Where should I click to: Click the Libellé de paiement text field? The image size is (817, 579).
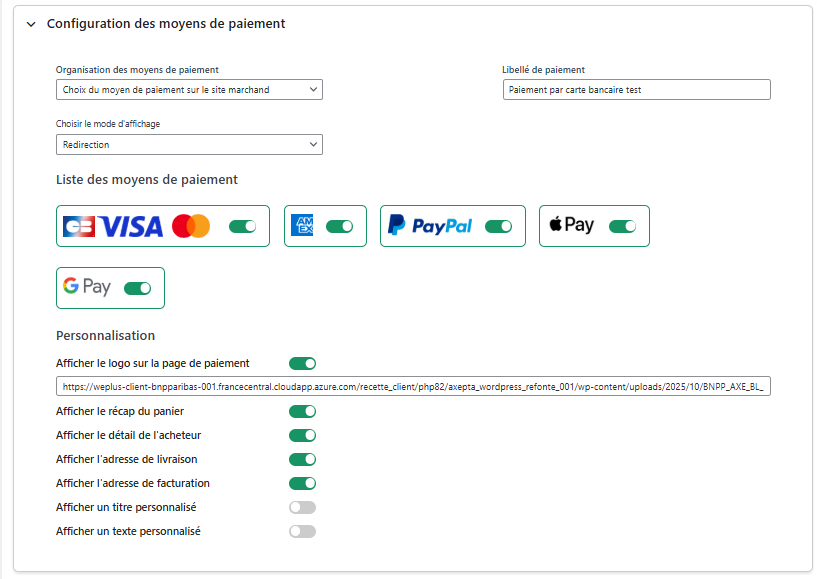(636, 90)
